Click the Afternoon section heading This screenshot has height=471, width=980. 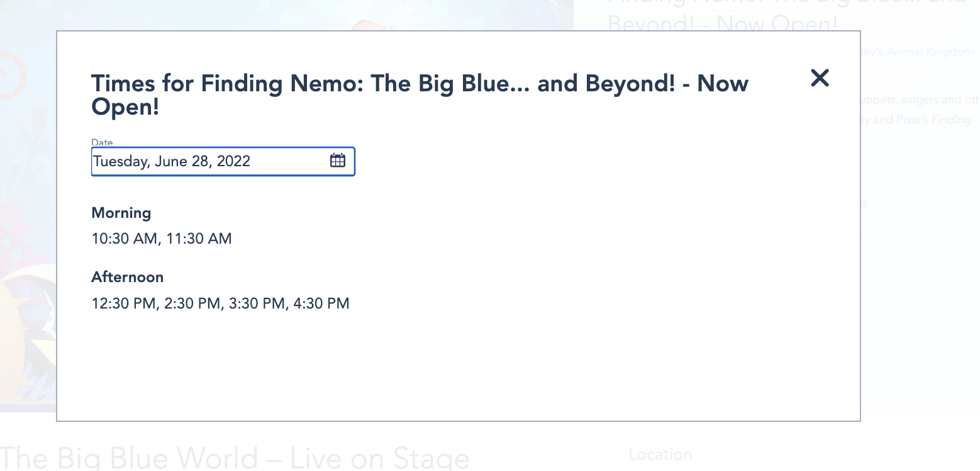pos(128,277)
